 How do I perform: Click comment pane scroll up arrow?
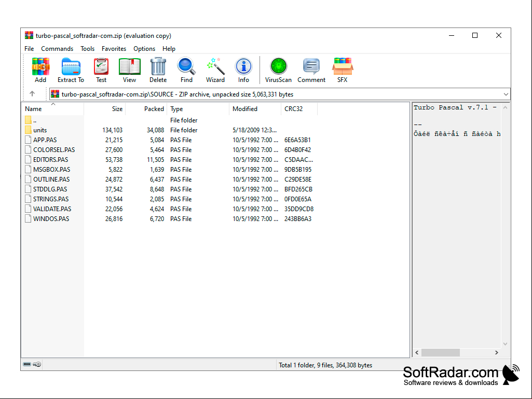click(x=505, y=107)
